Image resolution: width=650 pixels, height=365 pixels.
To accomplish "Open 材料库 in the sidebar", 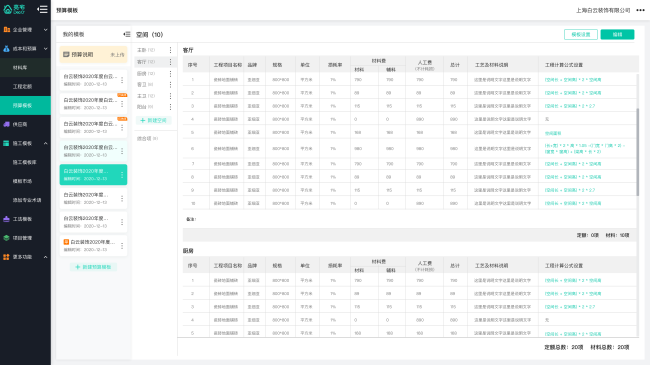I will click(25, 68).
